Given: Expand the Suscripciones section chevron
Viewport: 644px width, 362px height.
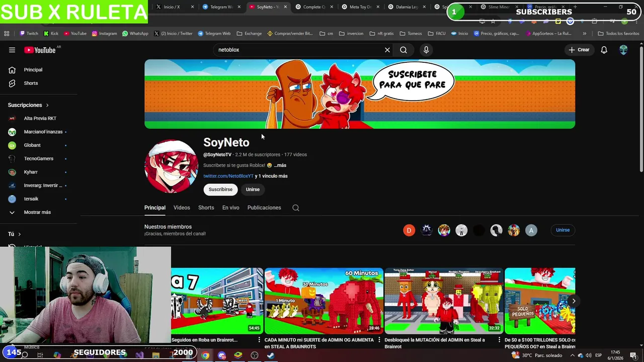Looking at the screenshot, I should (47, 105).
